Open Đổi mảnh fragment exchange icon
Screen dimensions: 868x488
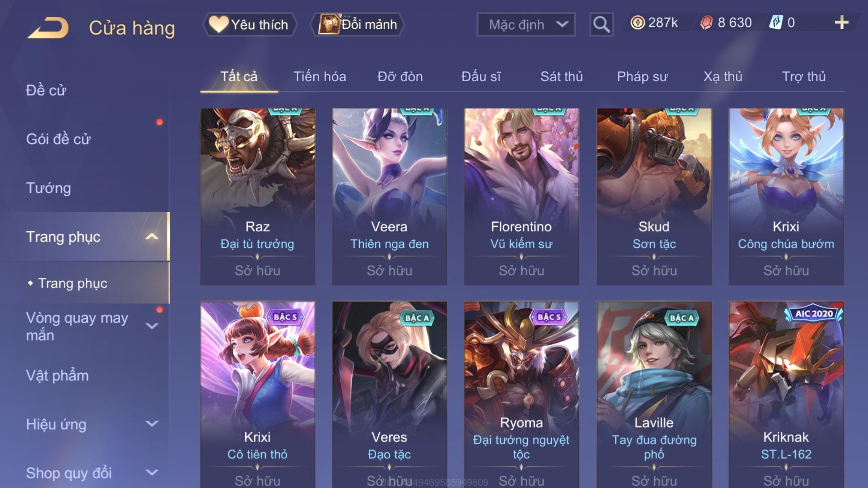click(x=329, y=24)
